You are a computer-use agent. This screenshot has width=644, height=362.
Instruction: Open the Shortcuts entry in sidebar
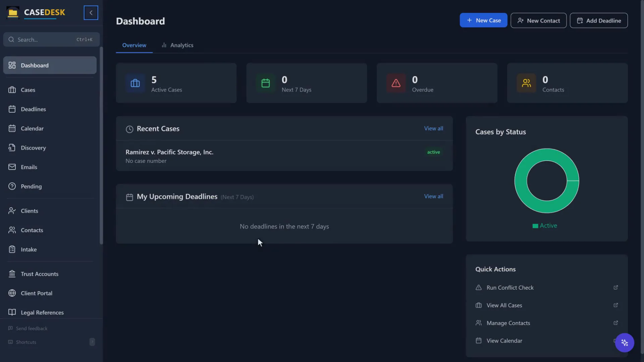tap(51, 342)
